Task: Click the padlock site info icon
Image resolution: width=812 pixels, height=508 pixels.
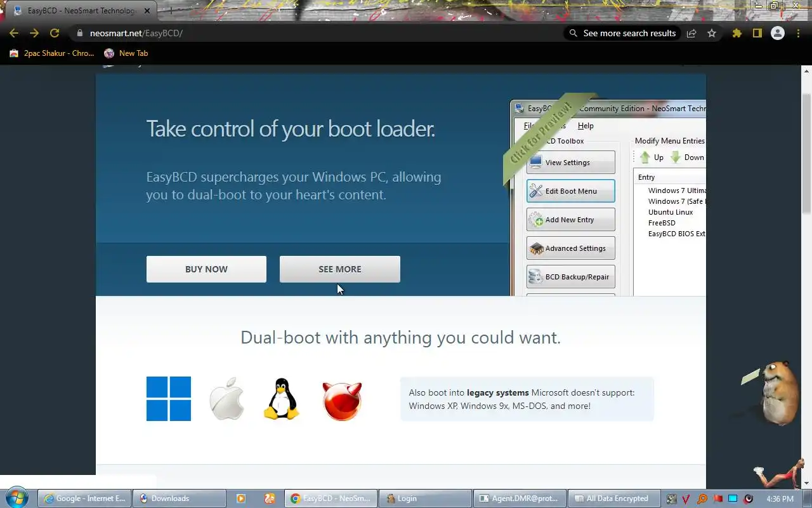Action: [79, 33]
